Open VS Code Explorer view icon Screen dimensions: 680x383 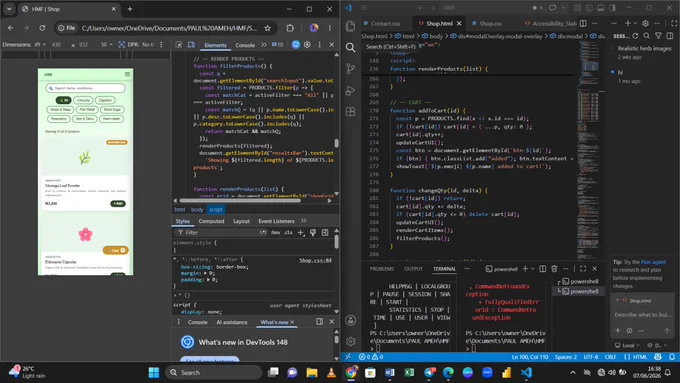(350, 26)
